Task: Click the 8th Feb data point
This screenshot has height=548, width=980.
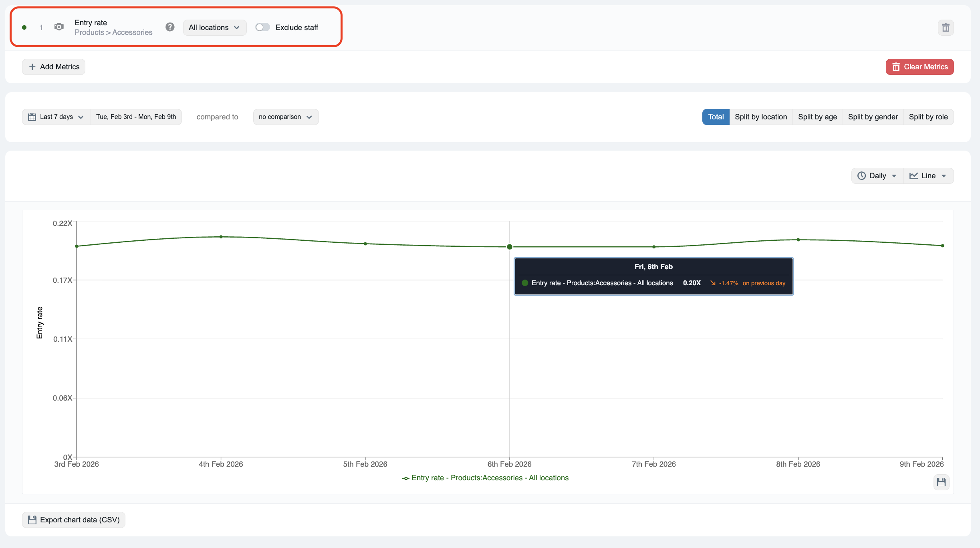Action: tap(798, 240)
